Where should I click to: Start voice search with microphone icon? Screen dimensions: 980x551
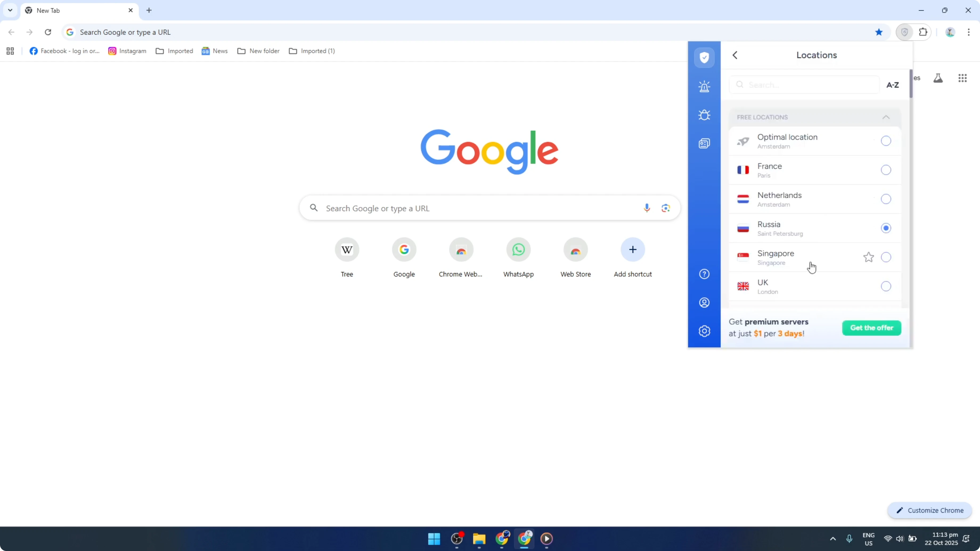pos(647,208)
